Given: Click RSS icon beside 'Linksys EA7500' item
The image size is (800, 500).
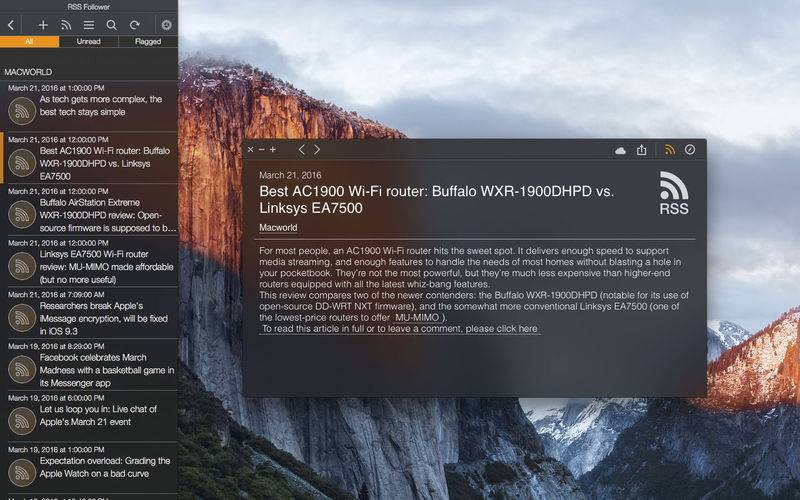Looking at the screenshot, I should [x=22, y=266].
